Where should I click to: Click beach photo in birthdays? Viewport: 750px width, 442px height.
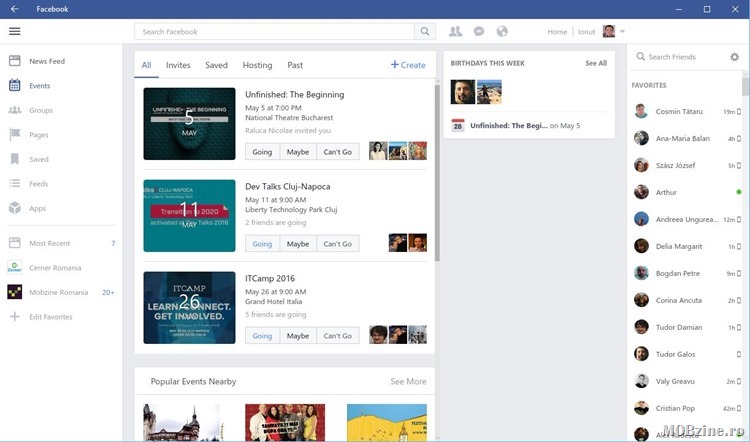point(489,92)
